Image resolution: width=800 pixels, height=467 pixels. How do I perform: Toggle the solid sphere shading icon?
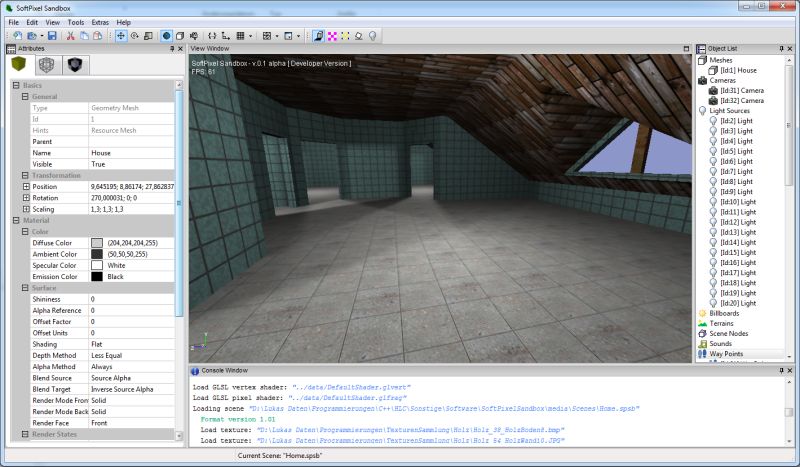click(166, 36)
